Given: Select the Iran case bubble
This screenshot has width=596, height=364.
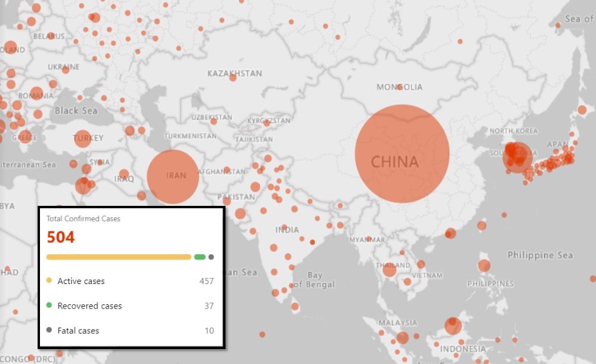Looking at the screenshot, I should [x=173, y=177].
